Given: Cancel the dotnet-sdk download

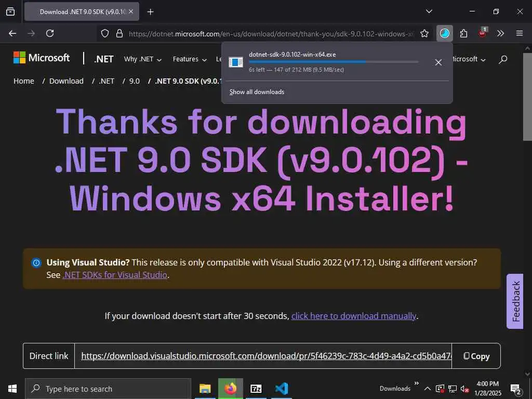Looking at the screenshot, I should pos(438,62).
